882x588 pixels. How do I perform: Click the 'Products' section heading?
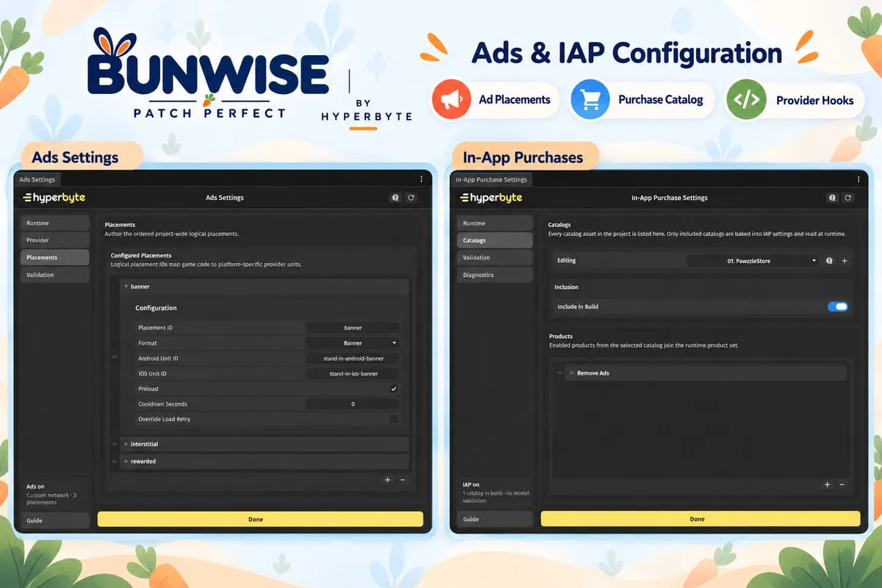coord(561,337)
